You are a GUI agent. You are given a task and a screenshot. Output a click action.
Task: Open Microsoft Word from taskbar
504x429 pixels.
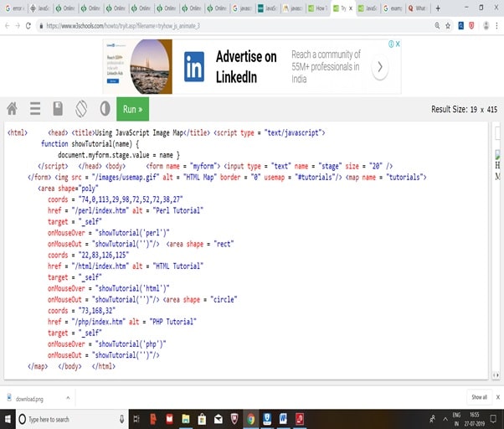(x=283, y=419)
